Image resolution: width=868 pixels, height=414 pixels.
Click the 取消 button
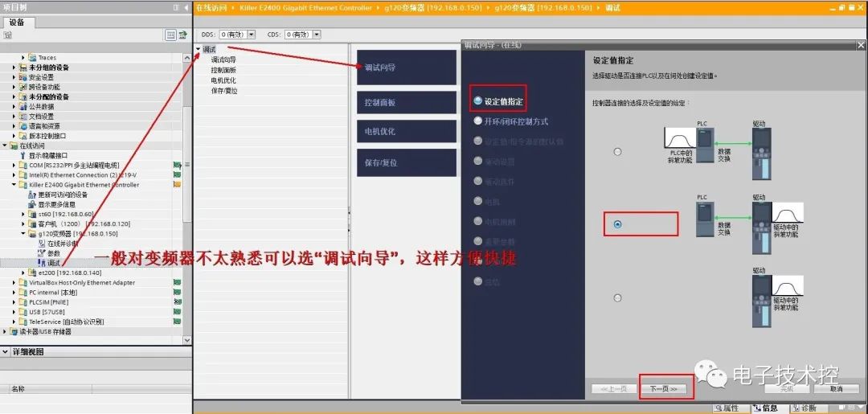[837, 389]
